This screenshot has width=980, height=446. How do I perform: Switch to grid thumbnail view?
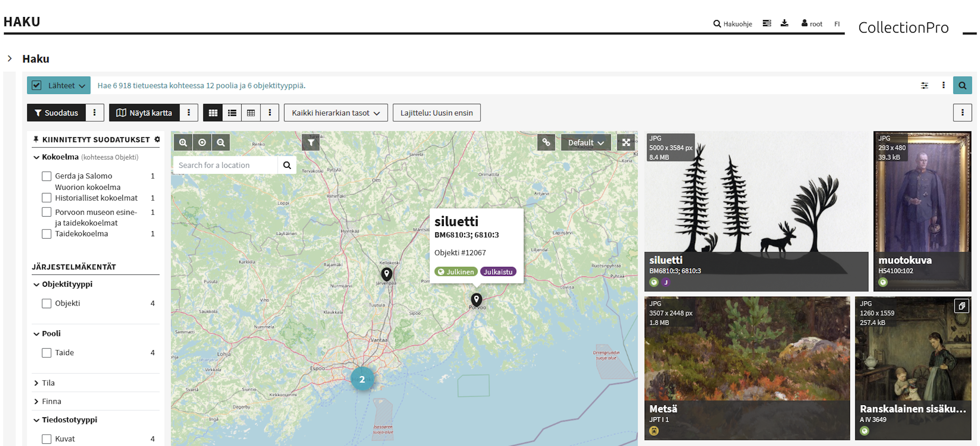coord(213,112)
